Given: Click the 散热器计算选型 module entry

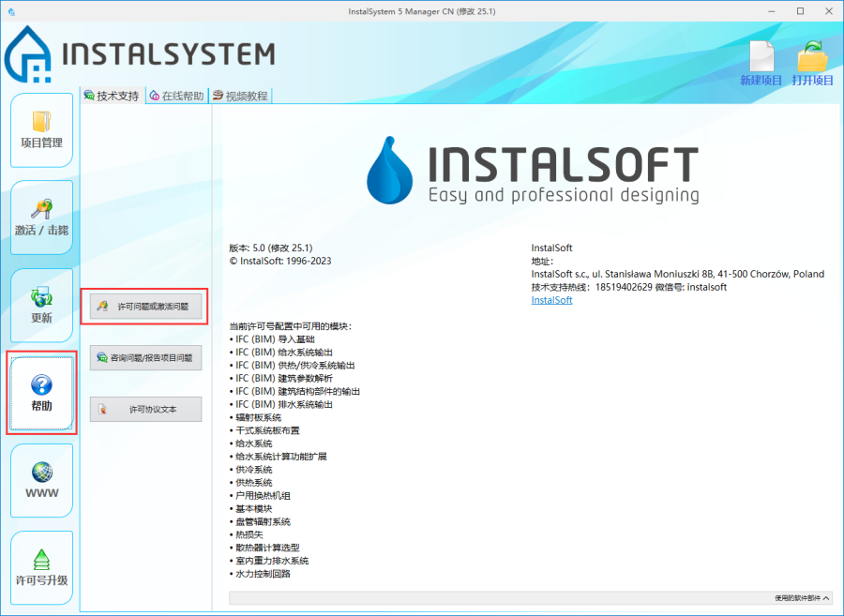Looking at the screenshot, I should 264,548.
